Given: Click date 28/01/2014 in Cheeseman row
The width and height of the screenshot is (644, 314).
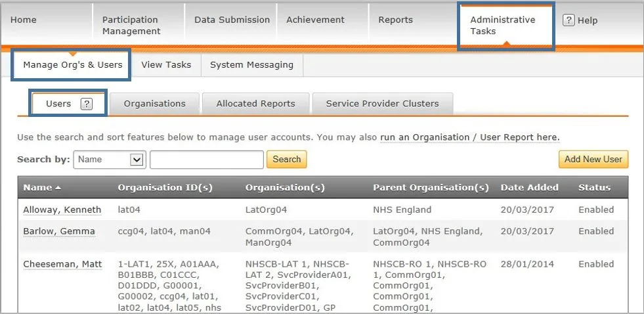Looking at the screenshot, I should (x=527, y=264).
